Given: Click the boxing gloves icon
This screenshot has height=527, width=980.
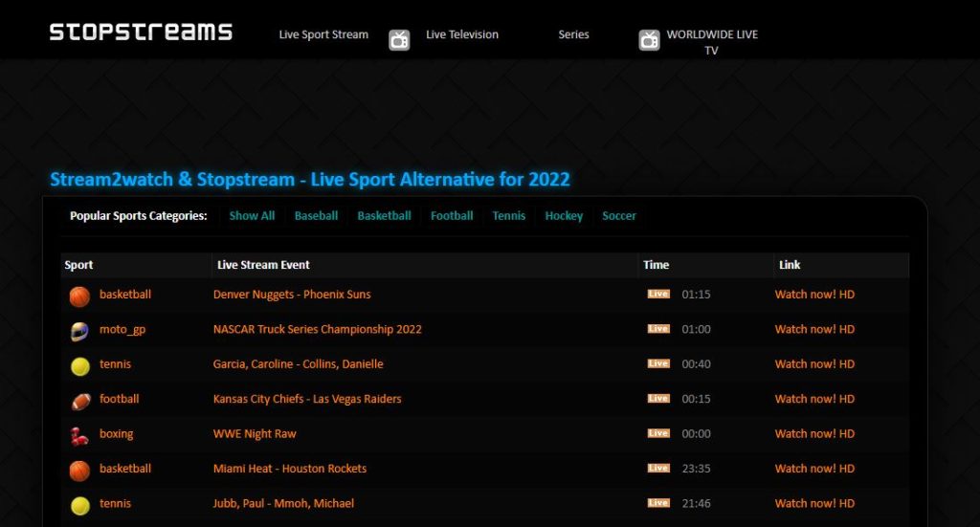Looking at the screenshot, I should coord(79,435).
